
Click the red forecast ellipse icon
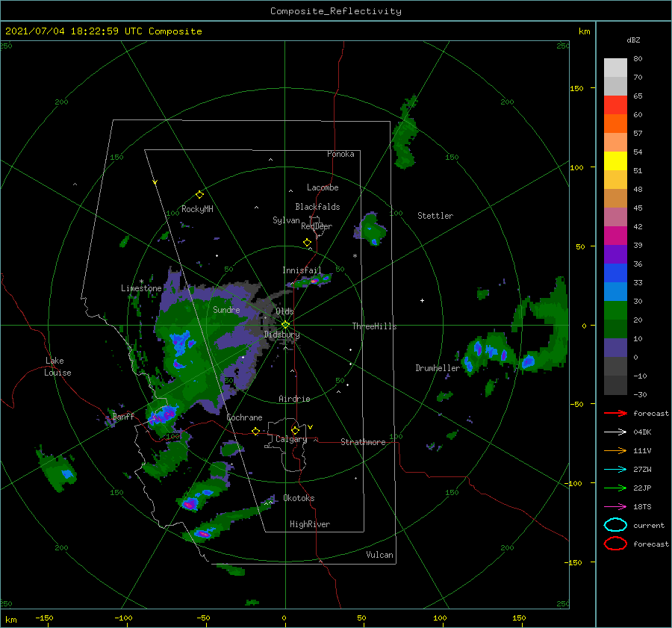(615, 544)
